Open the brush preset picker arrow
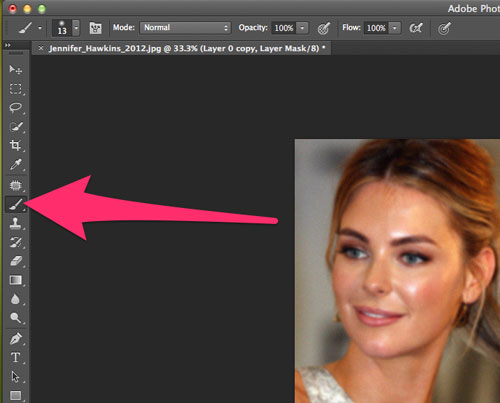 click(76, 28)
